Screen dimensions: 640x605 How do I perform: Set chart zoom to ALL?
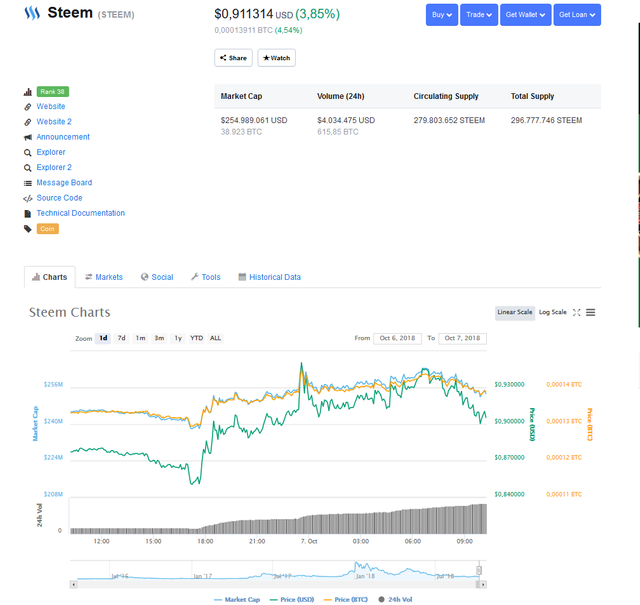[x=215, y=338]
